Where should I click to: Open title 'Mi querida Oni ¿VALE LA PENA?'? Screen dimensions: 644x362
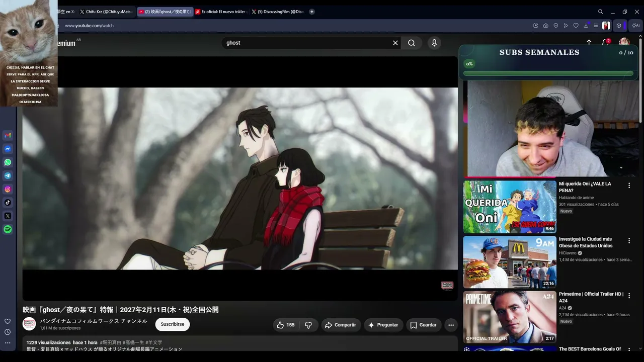point(585,187)
